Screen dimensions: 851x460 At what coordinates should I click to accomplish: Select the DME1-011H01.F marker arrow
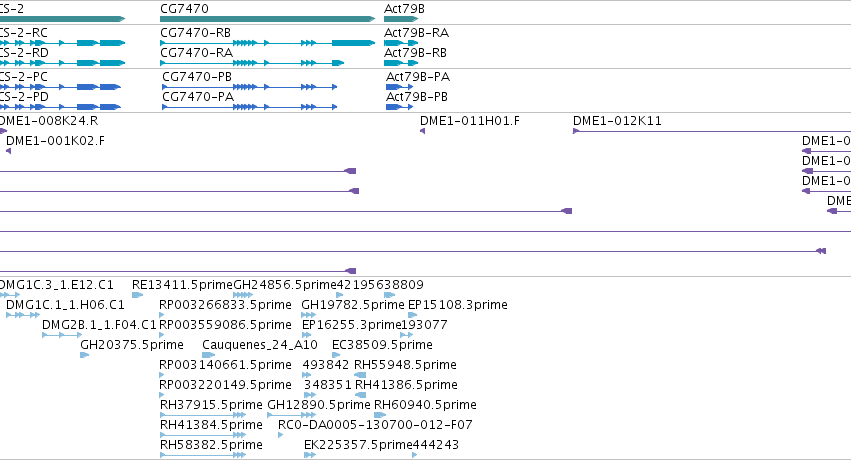[422, 131]
